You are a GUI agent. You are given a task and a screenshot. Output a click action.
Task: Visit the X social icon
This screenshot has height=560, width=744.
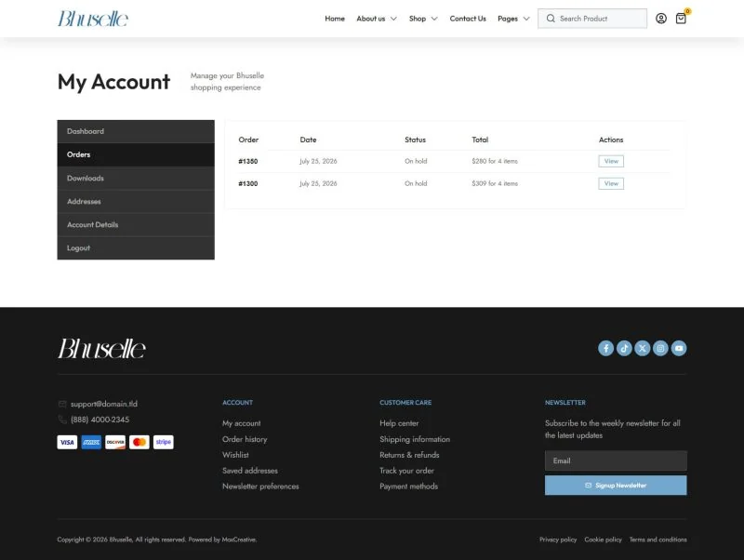(643, 348)
